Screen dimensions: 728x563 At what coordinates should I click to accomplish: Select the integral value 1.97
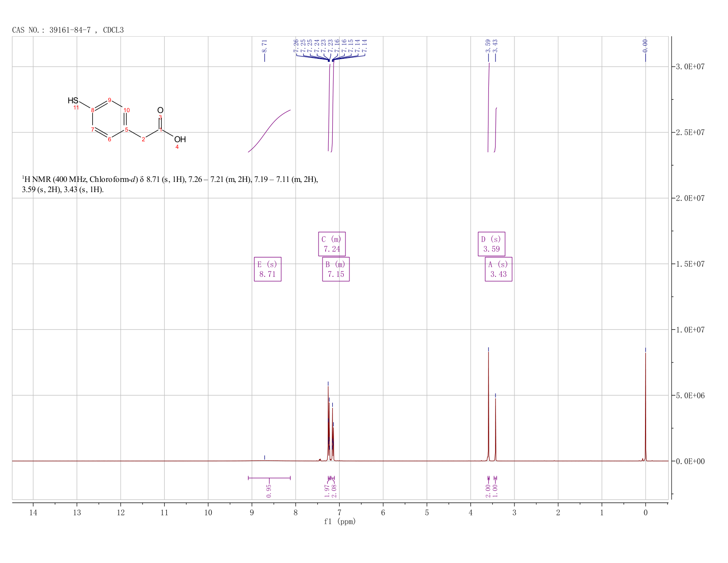click(327, 490)
